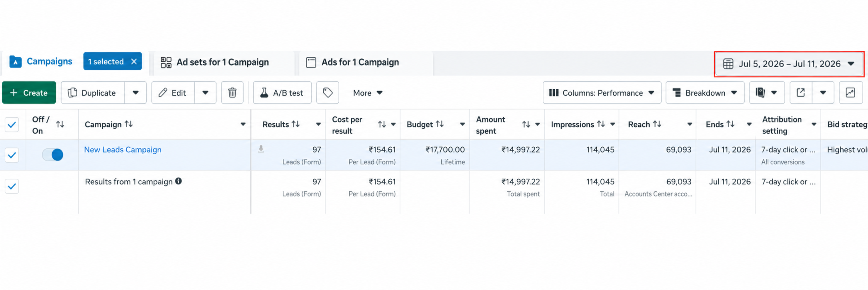The width and height of the screenshot is (868, 290).
Task: Sort by Cost per result arrows
Action: point(382,125)
